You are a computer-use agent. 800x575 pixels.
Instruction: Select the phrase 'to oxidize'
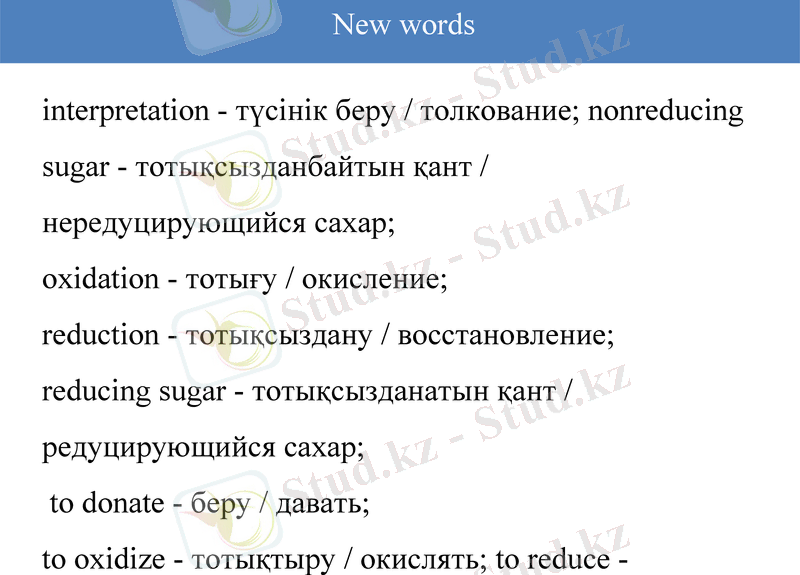pyautogui.click(x=104, y=560)
